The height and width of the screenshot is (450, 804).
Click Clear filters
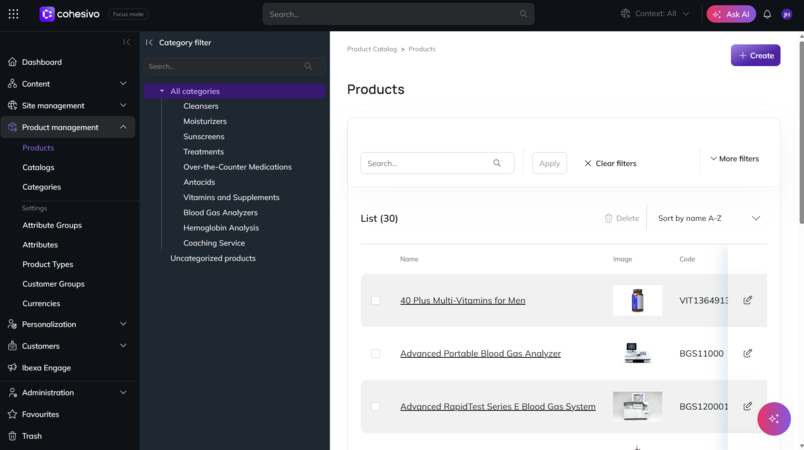tap(610, 163)
